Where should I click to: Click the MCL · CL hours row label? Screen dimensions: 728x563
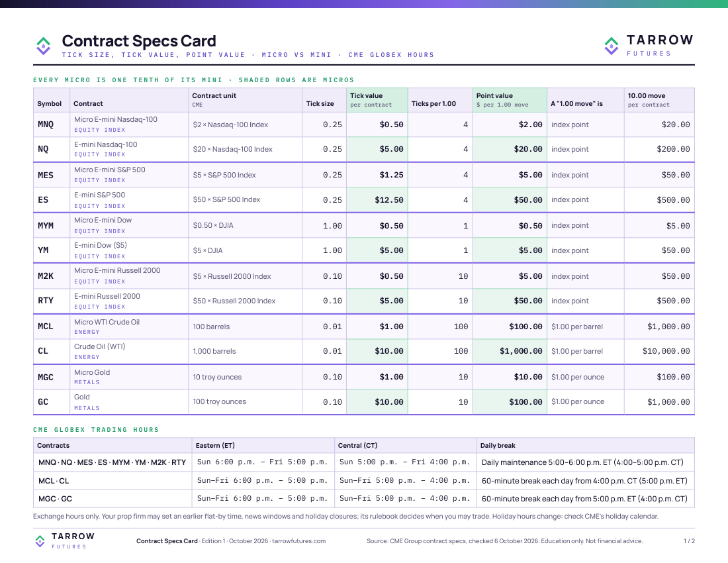(54, 481)
